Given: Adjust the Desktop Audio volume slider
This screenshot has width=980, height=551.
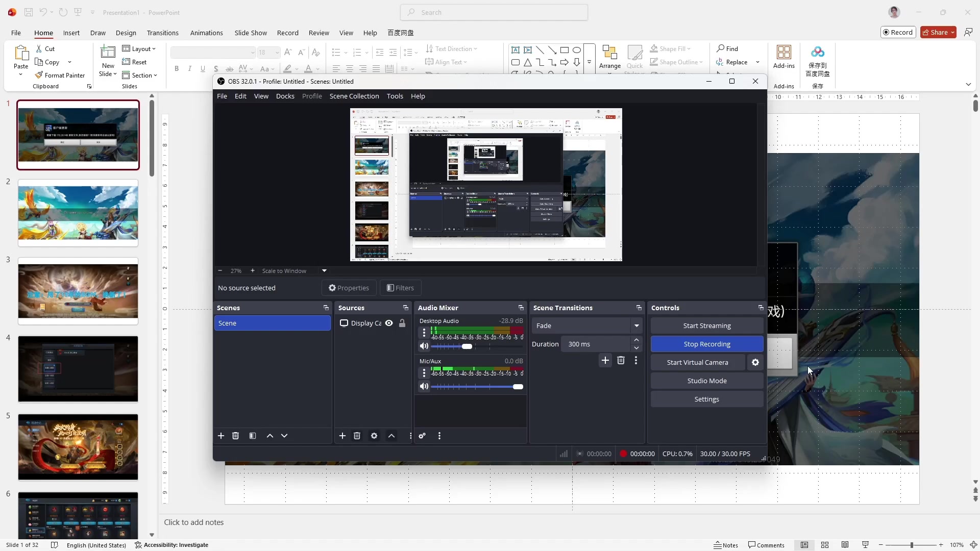Looking at the screenshot, I should (467, 346).
